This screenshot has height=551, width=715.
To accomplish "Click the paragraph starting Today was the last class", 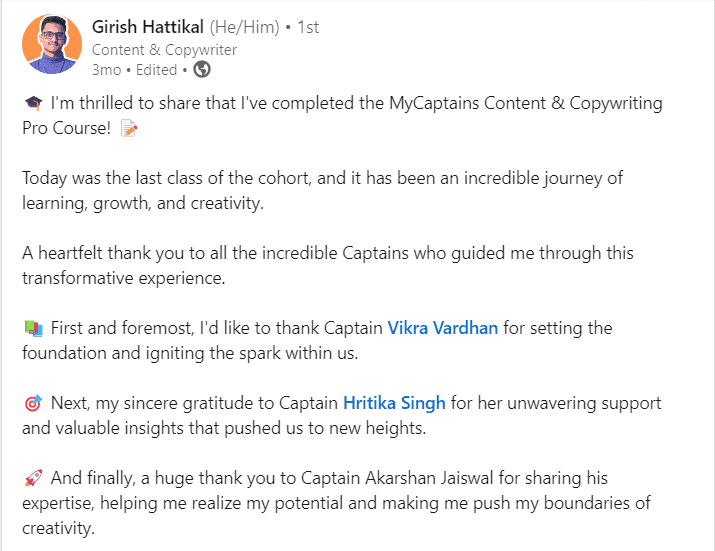I will pyautogui.click(x=322, y=191).
